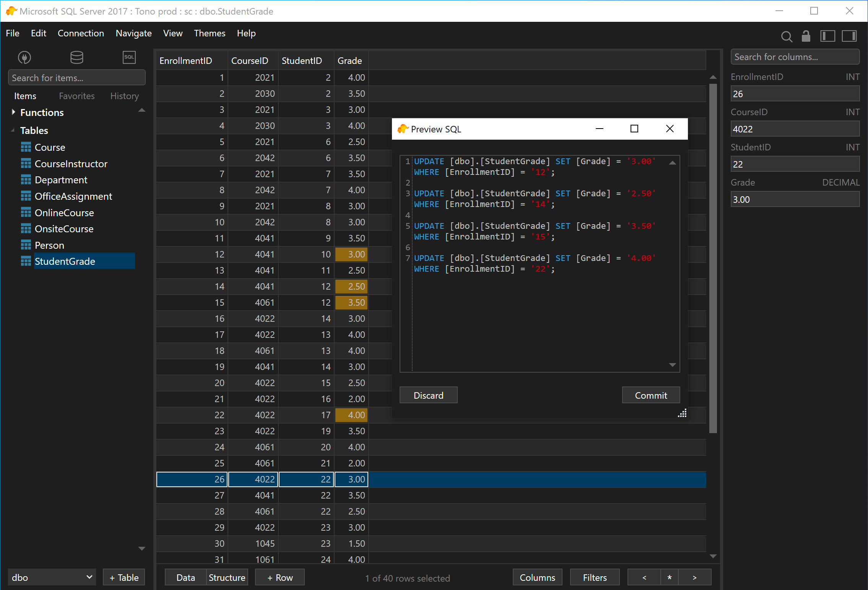The height and width of the screenshot is (590, 868).
Task: Click the Course table icon in the tree
Action: point(26,147)
